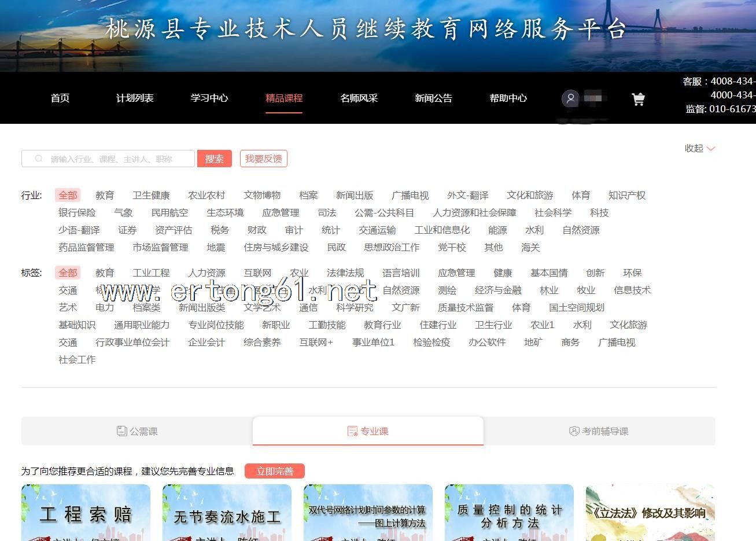Viewport: 756px width, 541px height.
Task: Go to 首页 in navigation bar
Action: pyautogui.click(x=60, y=98)
